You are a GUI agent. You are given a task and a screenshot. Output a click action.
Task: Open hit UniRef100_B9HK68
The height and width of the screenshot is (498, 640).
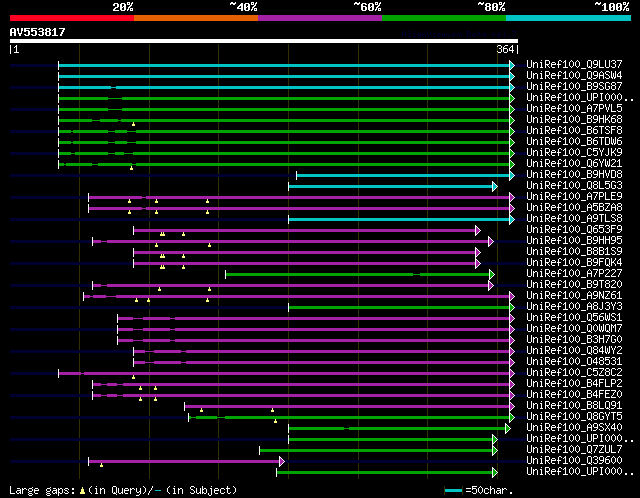(574, 119)
